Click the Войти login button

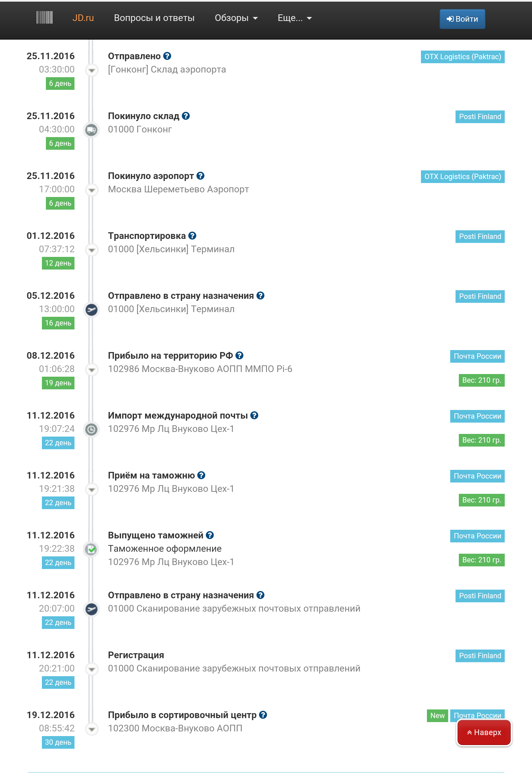pyautogui.click(x=462, y=19)
